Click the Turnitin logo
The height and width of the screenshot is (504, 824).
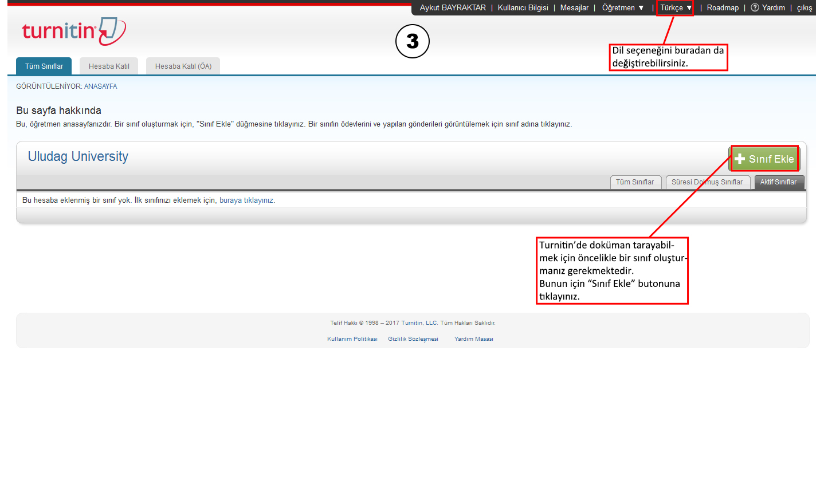coord(73,31)
